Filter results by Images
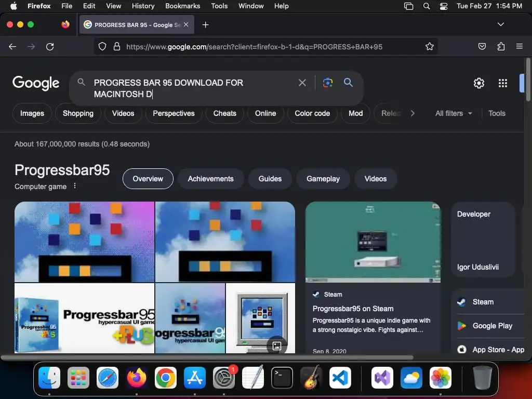Screen dimensions: 532x399 pyautogui.click(x=32, y=113)
